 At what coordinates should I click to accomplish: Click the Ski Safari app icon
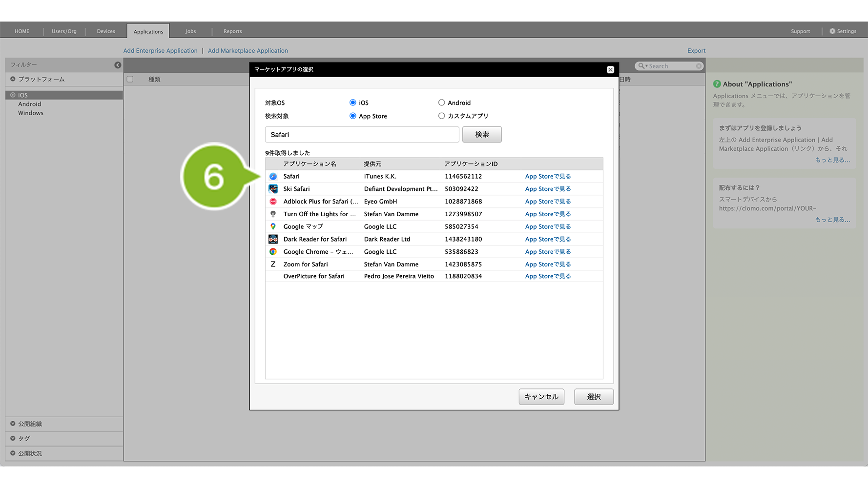coord(273,189)
